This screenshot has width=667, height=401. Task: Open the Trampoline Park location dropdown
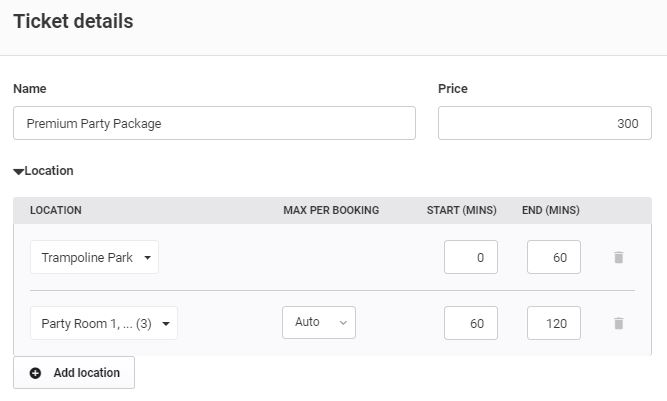tap(94, 257)
